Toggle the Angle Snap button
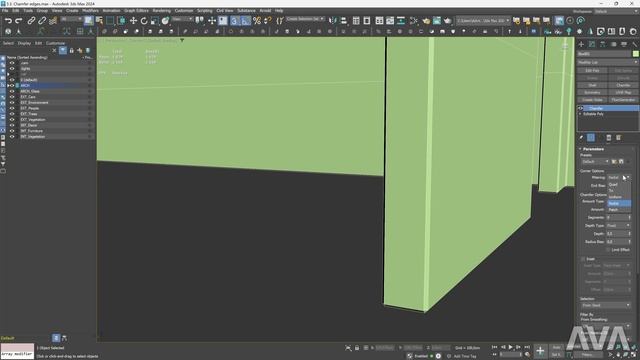This screenshot has height=360, width=640. point(245,20)
